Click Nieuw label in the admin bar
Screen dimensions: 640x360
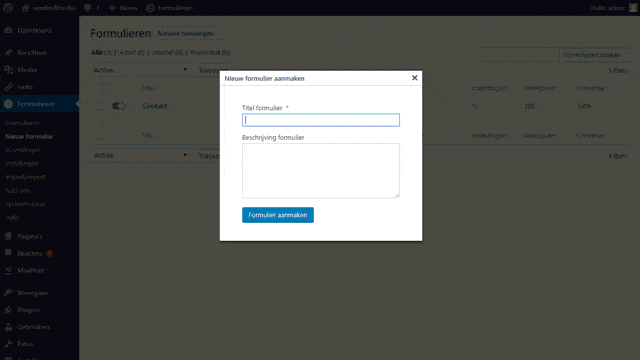pos(129,8)
